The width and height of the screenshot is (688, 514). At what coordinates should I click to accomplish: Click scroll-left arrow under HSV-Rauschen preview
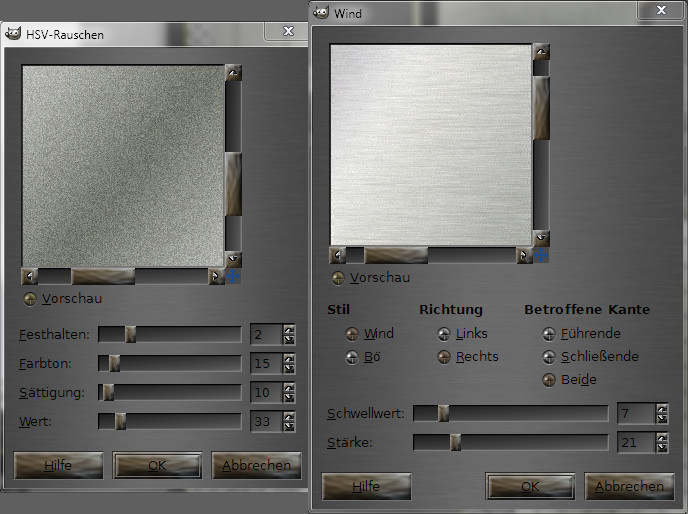30,277
